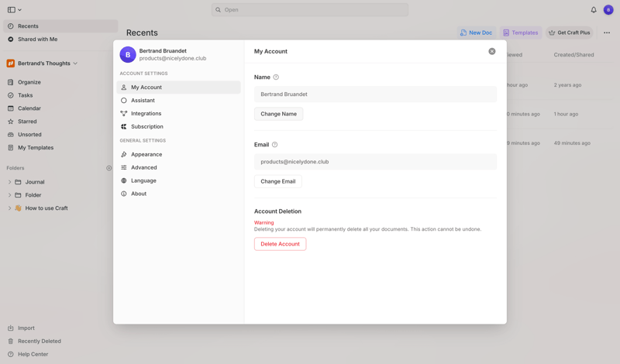Click the notifications bell icon

594,10
